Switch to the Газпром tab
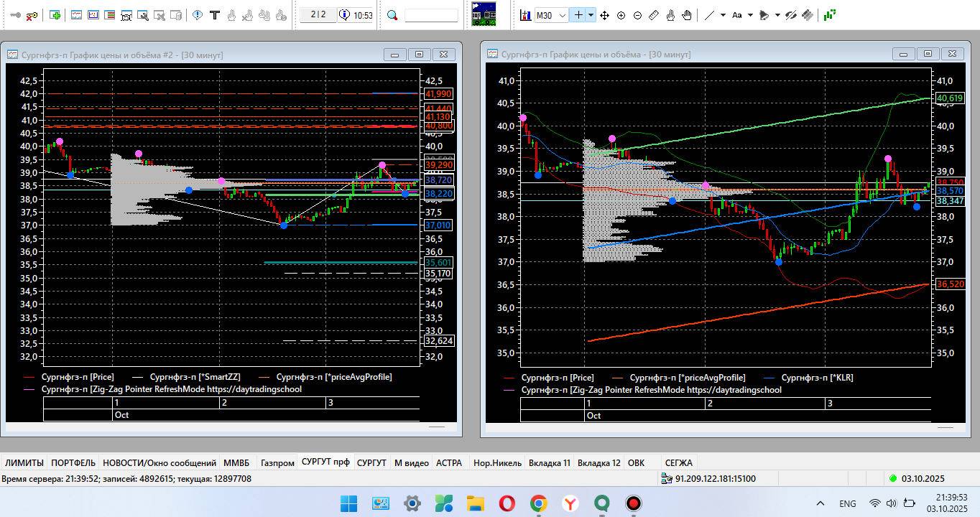This screenshot has height=517, width=980. pyautogui.click(x=277, y=463)
